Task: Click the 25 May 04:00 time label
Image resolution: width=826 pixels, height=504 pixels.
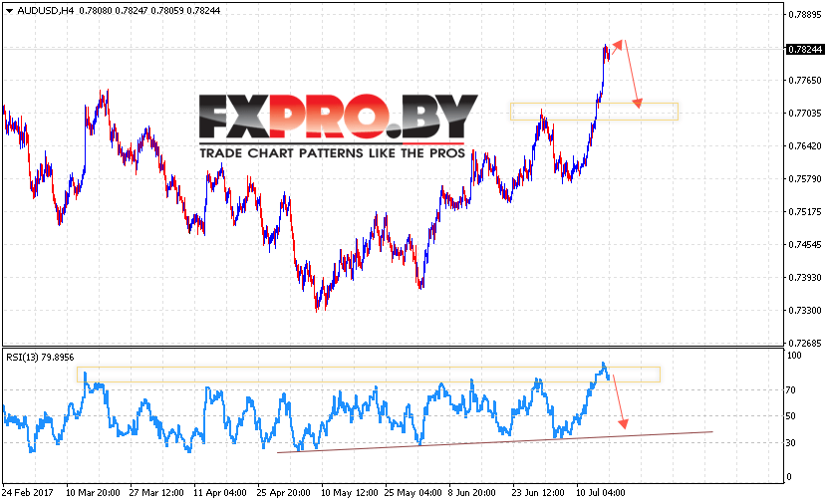Action: click(x=413, y=493)
